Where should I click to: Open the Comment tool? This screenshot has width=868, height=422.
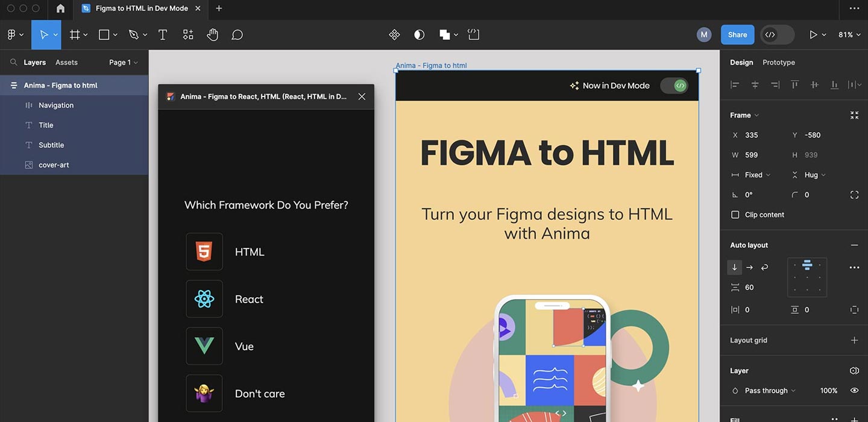[x=236, y=34]
